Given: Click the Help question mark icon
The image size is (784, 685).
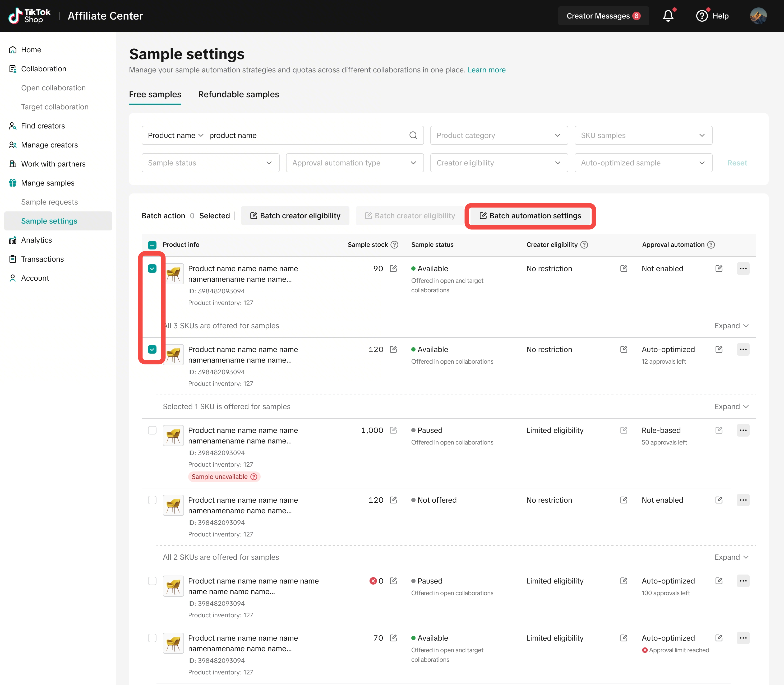Looking at the screenshot, I should pos(702,16).
